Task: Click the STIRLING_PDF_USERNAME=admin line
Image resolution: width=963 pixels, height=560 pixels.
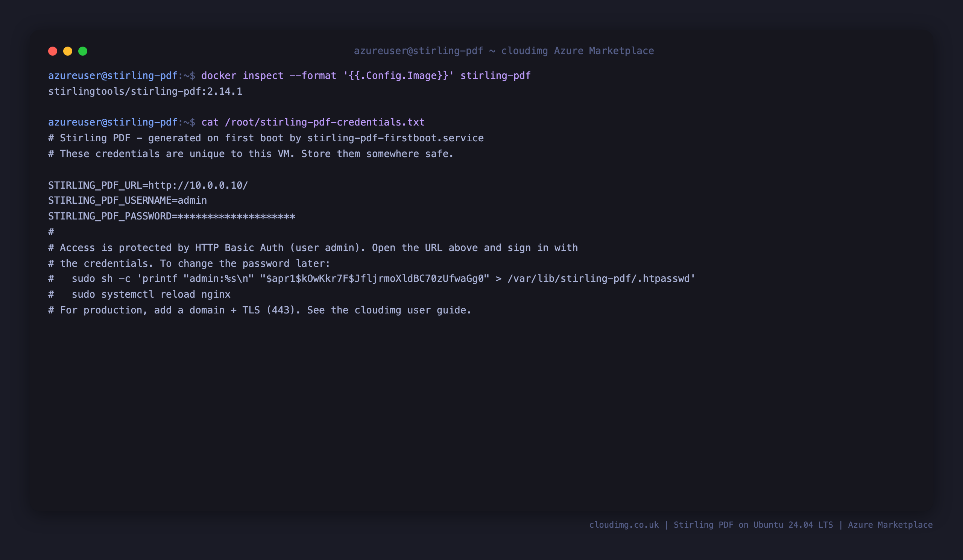Action: point(128,200)
